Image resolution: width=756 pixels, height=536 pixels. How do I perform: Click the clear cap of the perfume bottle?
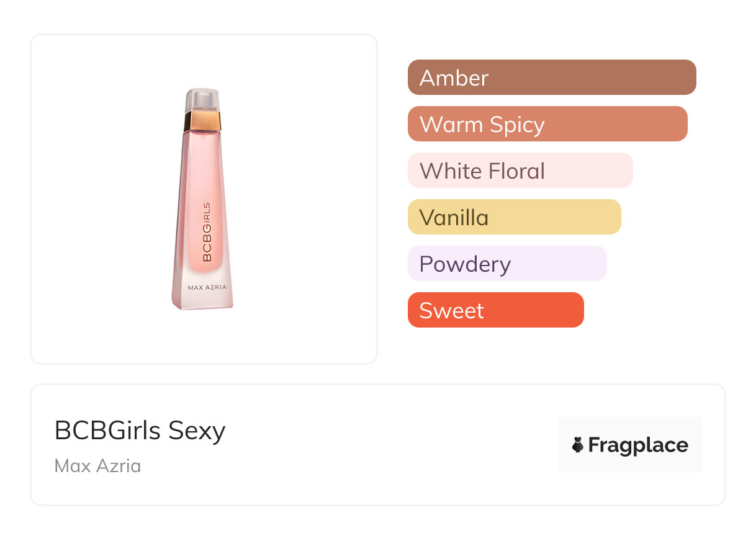click(204, 99)
